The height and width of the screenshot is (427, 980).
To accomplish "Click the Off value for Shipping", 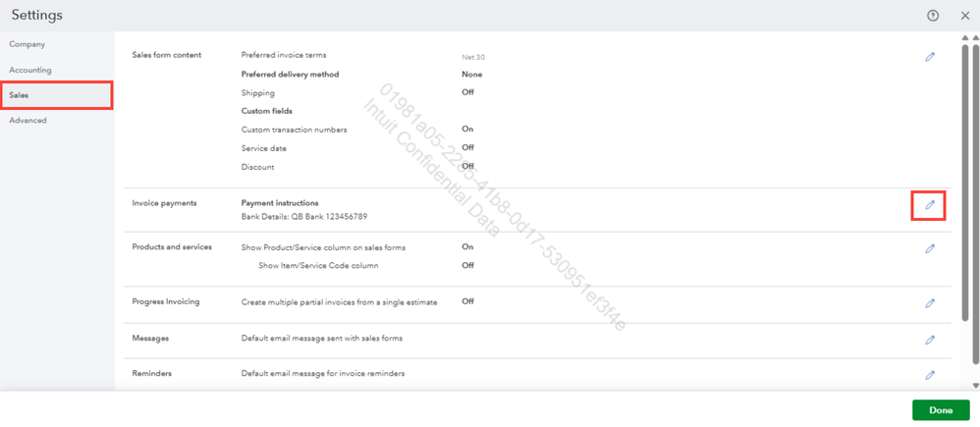I will tap(467, 92).
